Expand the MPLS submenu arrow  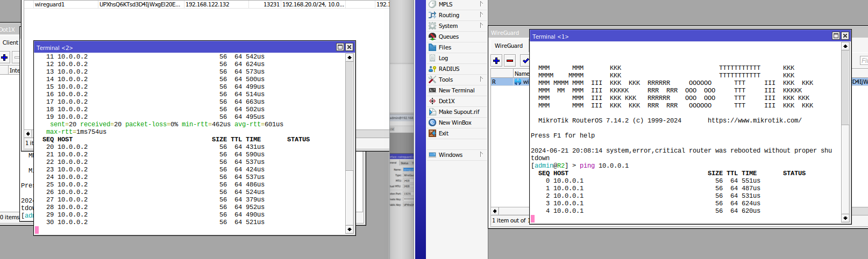coord(481,4)
